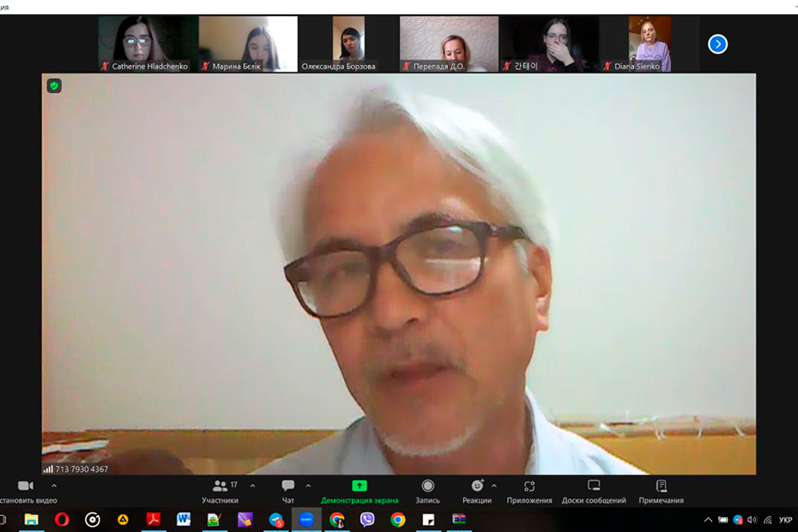
Task: Click the connection signal bars icon
Action: coord(48,469)
